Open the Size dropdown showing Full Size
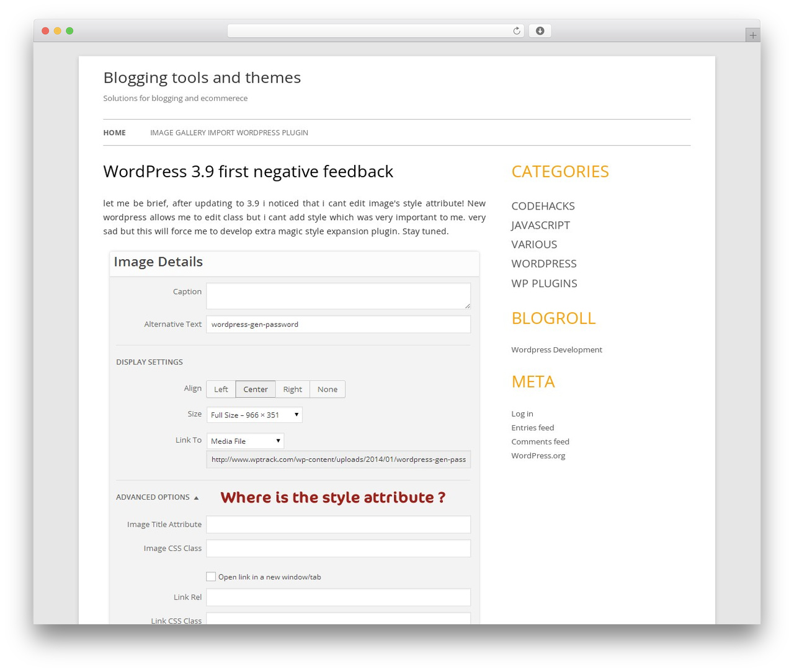 254,415
